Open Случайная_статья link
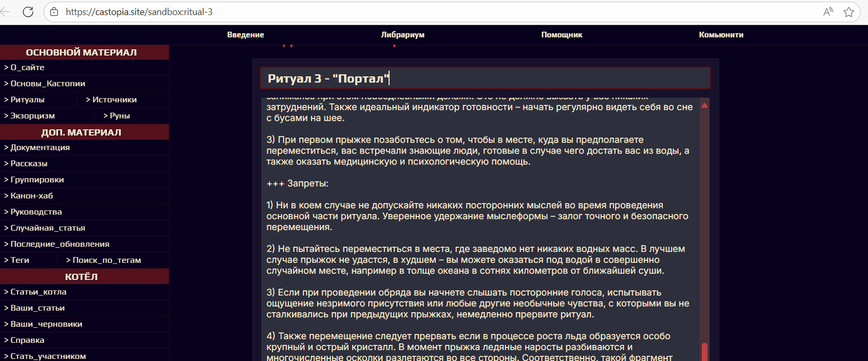This screenshot has height=361, width=868. pyautogui.click(x=48, y=228)
